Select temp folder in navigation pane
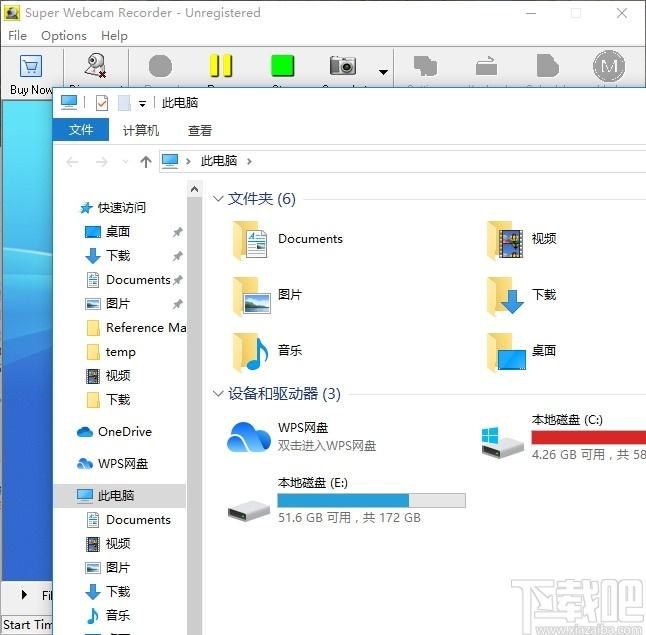Screen dimensions: 646x635 coord(120,351)
